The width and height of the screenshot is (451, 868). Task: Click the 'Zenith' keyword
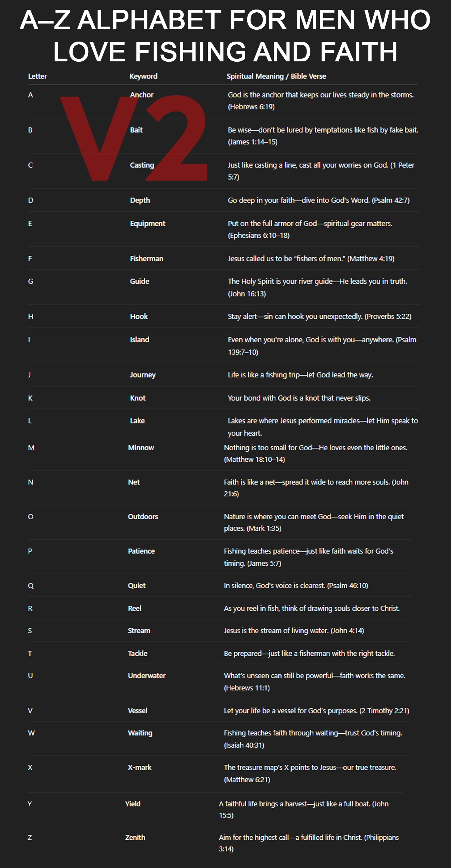(x=135, y=837)
